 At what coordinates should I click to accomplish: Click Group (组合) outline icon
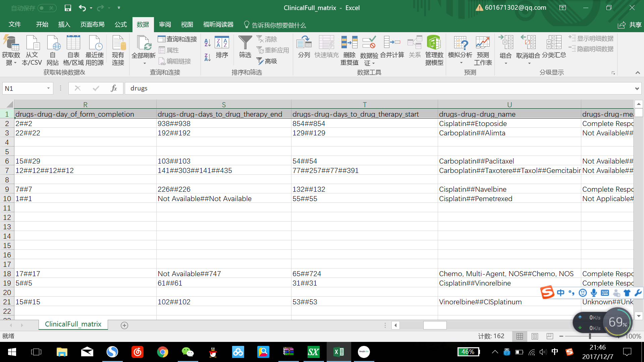[x=506, y=43]
